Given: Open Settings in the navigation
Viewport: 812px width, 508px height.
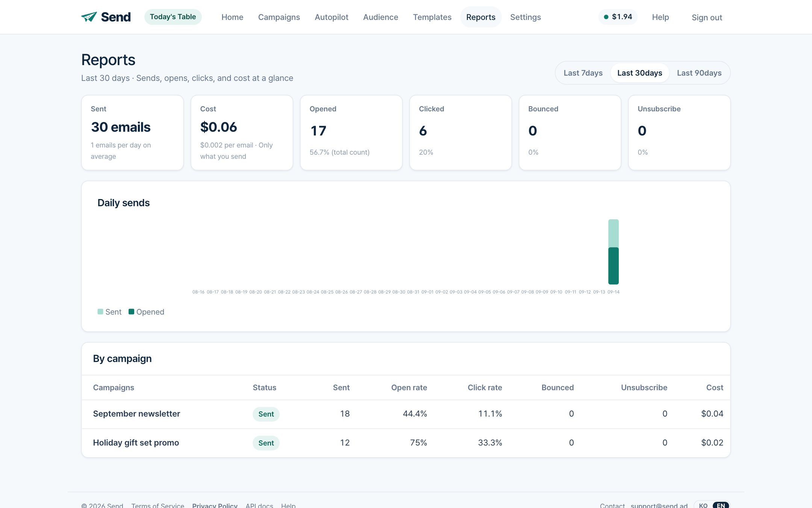Looking at the screenshot, I should (526, 17).
